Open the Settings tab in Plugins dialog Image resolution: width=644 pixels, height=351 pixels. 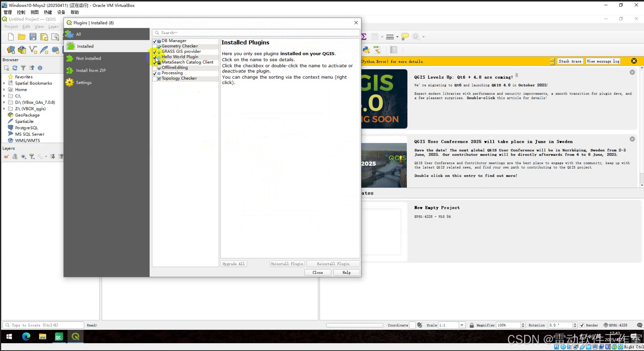pos(107,82)
